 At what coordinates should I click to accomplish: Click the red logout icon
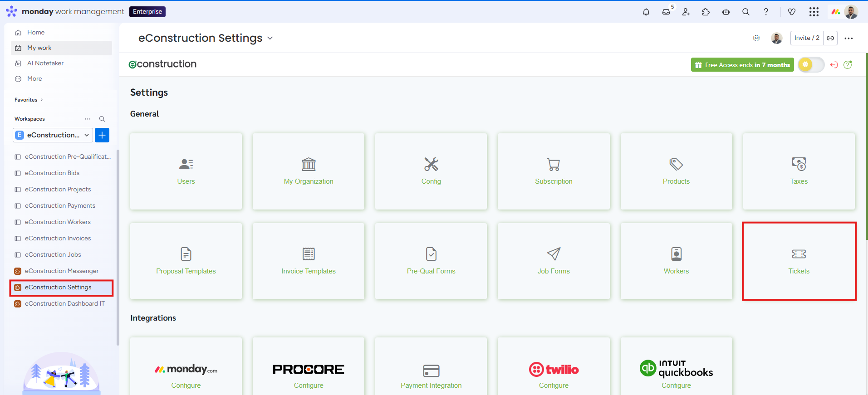pos(834,65)
